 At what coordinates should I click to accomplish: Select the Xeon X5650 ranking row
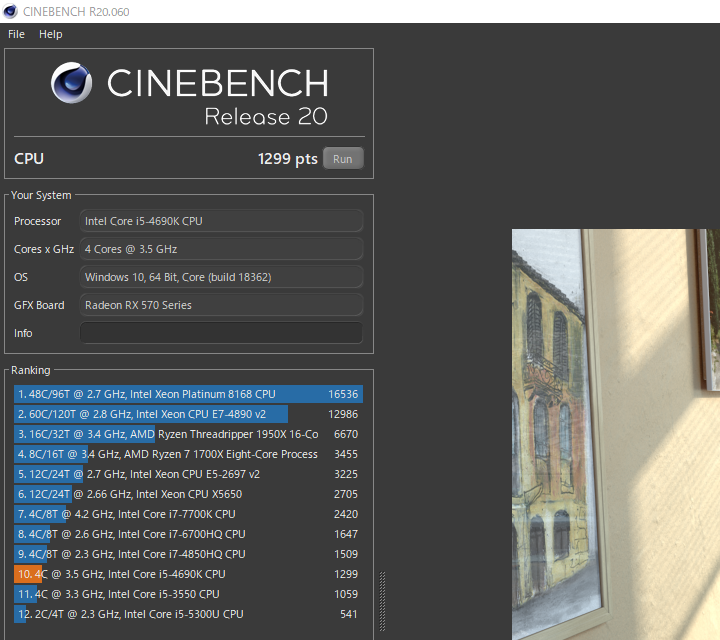coord(188,494)
